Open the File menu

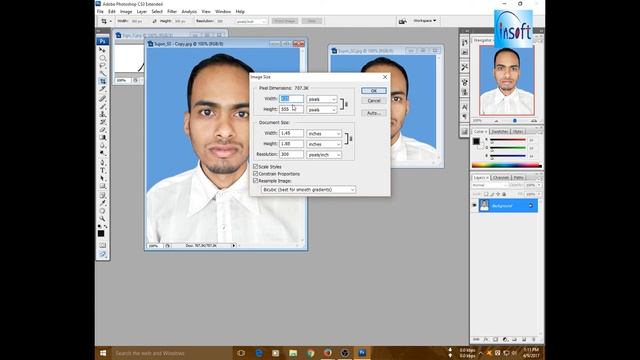[100, 11]
